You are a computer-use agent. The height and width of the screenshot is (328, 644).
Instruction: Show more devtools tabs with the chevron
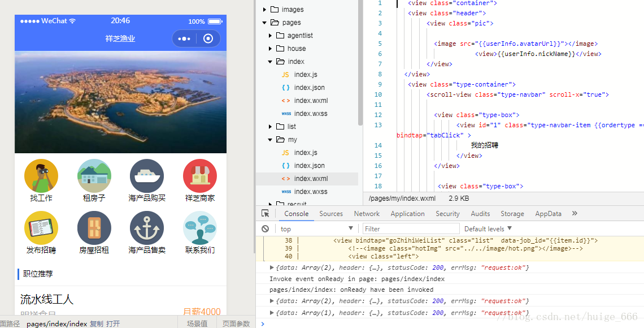[575, 213]
